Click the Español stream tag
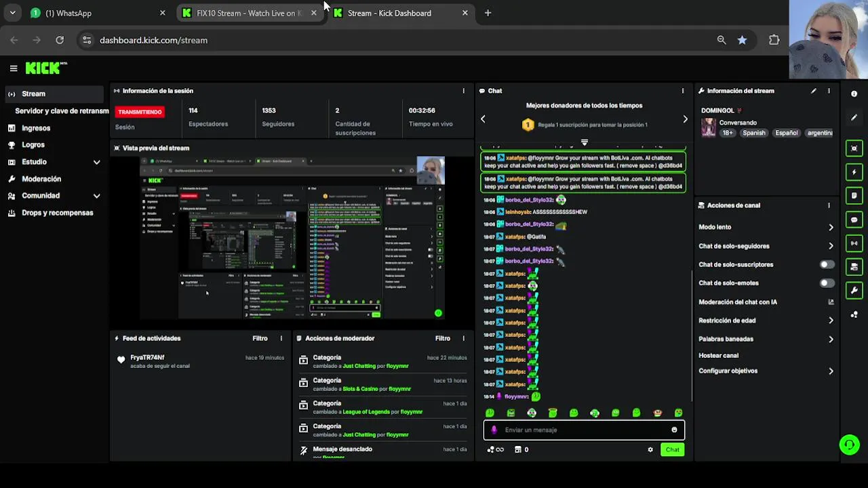Screen dimensions: 868x488 coord(787,133)
